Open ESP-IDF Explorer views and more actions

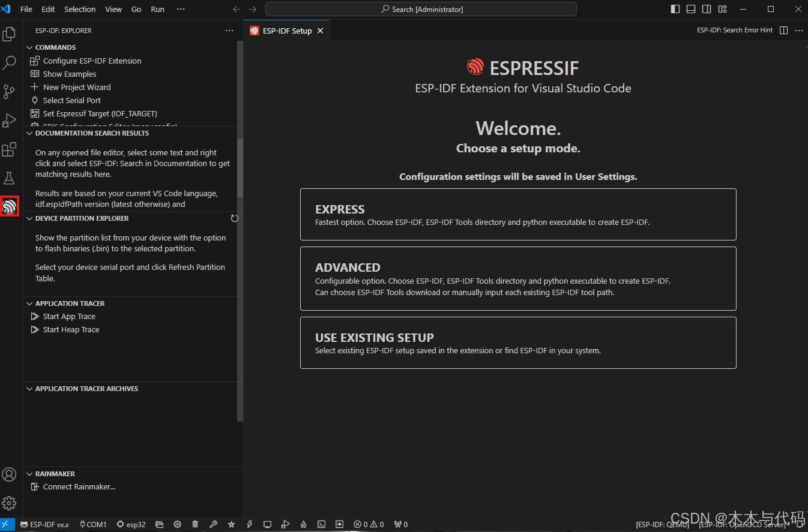[229, 30]
